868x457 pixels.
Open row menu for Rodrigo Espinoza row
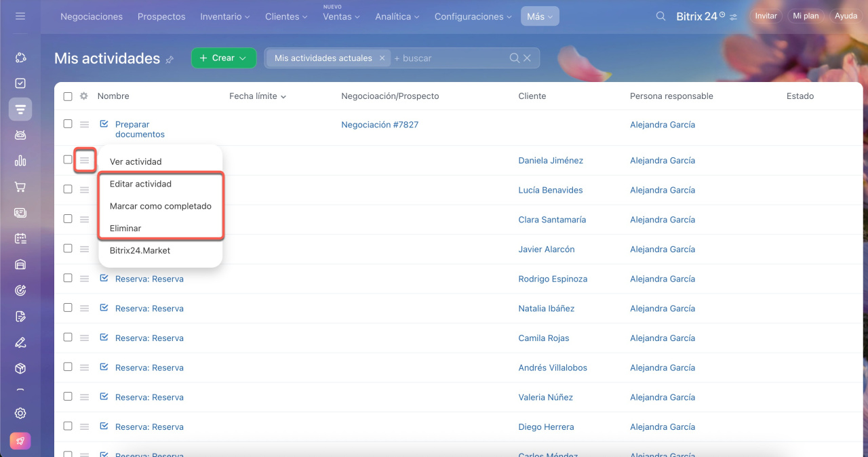[x=84, y=279]
